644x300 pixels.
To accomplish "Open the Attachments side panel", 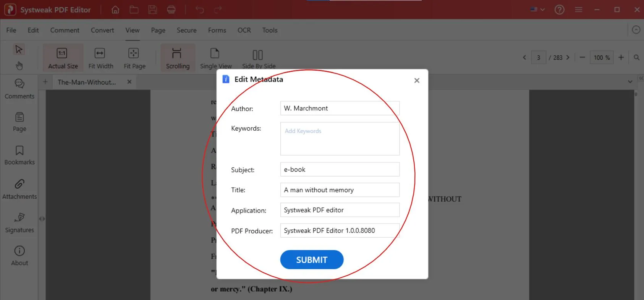I will (x=19, y=189).
